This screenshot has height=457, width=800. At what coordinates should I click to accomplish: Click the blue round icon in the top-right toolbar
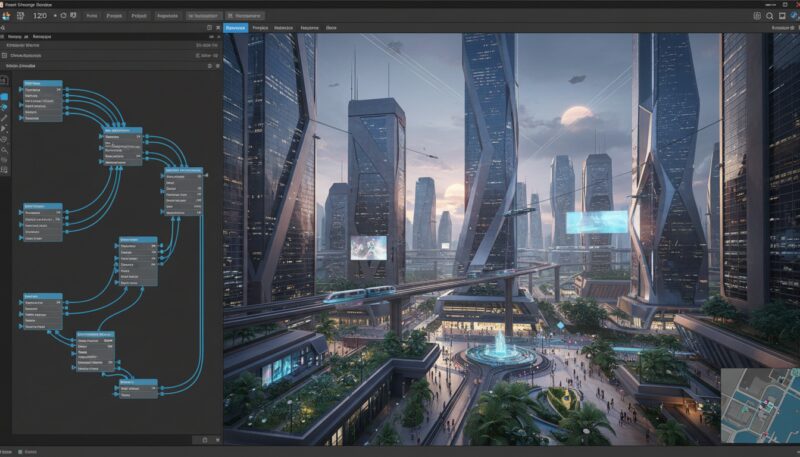(x=792, y=16)
